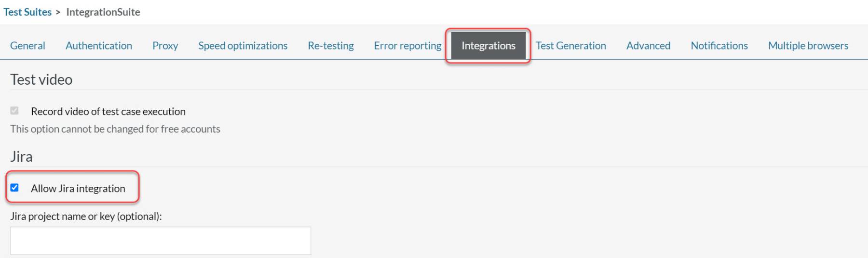Click the 'Jira' section heading

point(21,156)
